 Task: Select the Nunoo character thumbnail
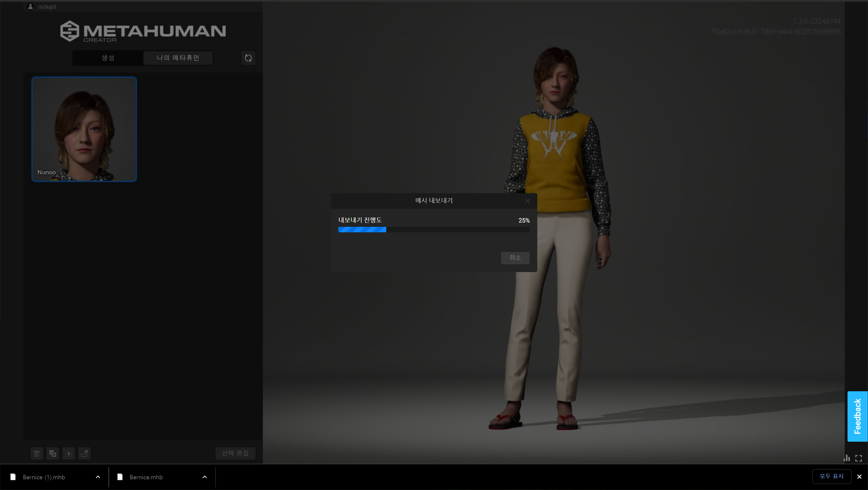[84, 129]
